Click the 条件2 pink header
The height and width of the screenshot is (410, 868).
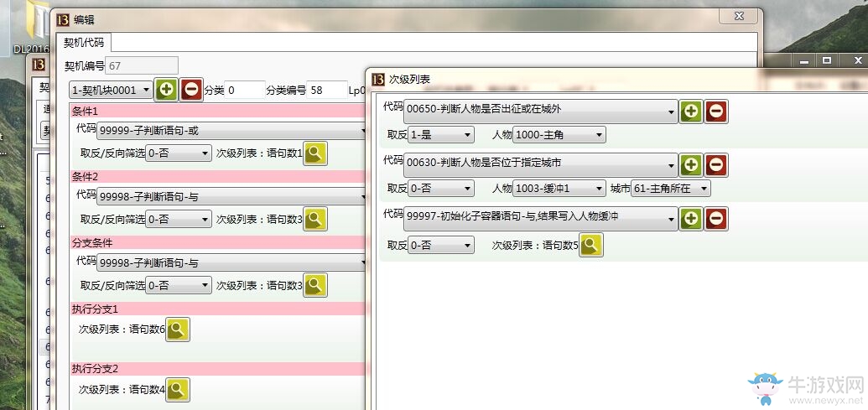click(x=219, y=177)
